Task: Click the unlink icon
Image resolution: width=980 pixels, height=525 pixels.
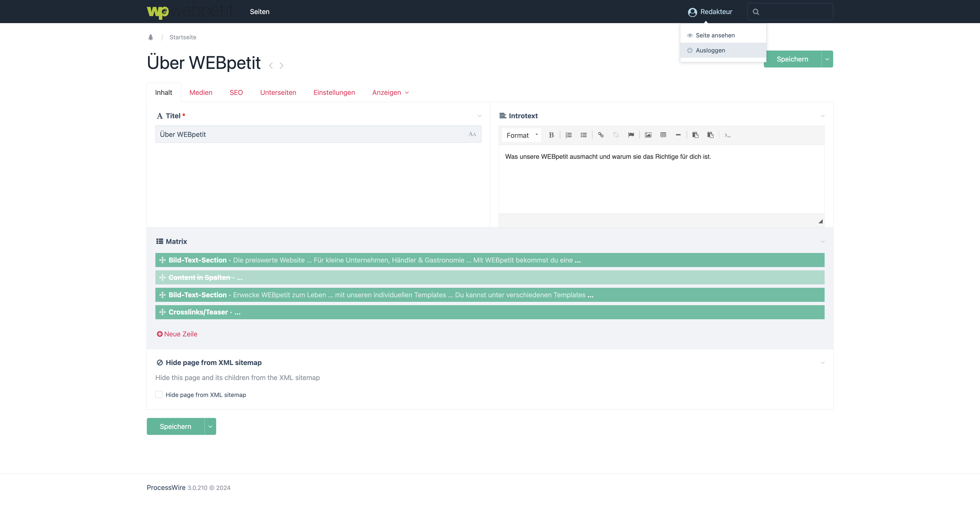Action: tap(616, 135)
